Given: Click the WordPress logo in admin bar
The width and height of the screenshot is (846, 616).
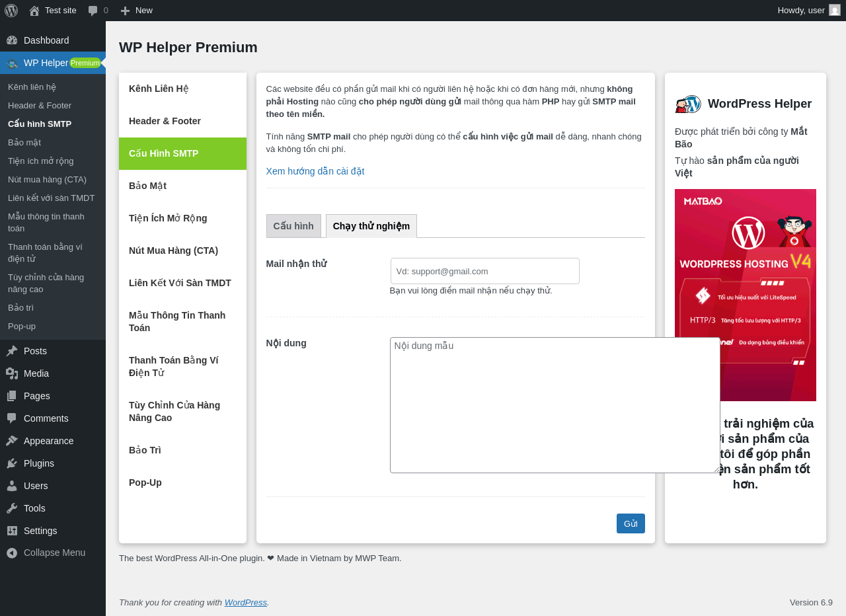Looking at the screenshot, I should click(x=11, y=11).
